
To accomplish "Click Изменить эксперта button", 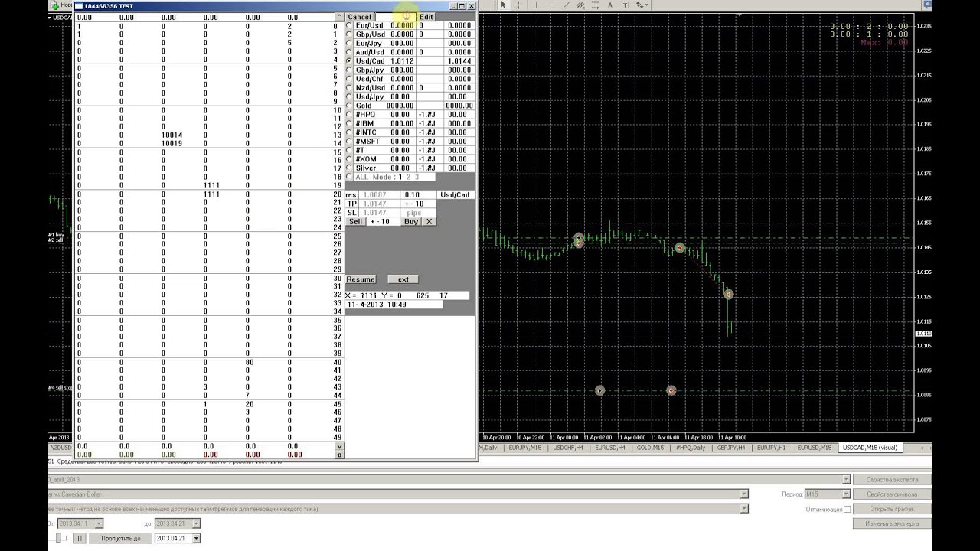I will point(892,523).
